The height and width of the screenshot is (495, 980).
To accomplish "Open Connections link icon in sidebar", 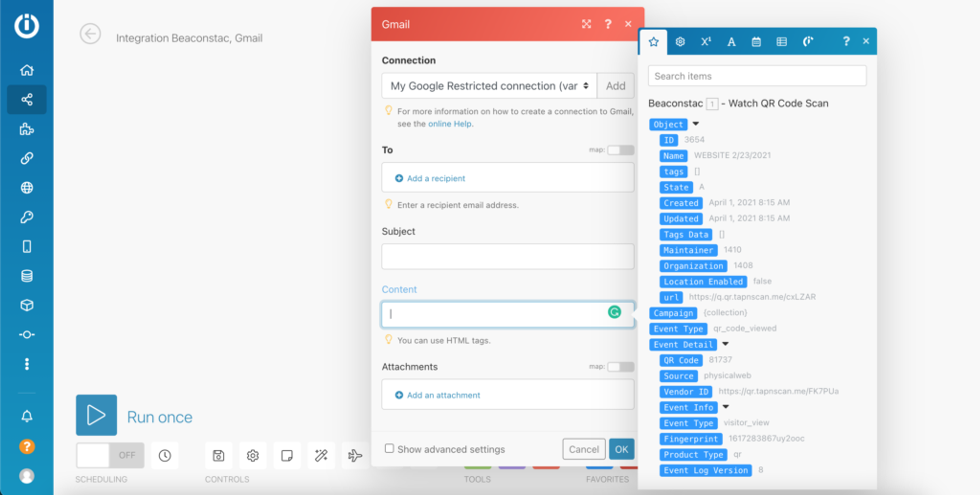I will pos(27,158).
